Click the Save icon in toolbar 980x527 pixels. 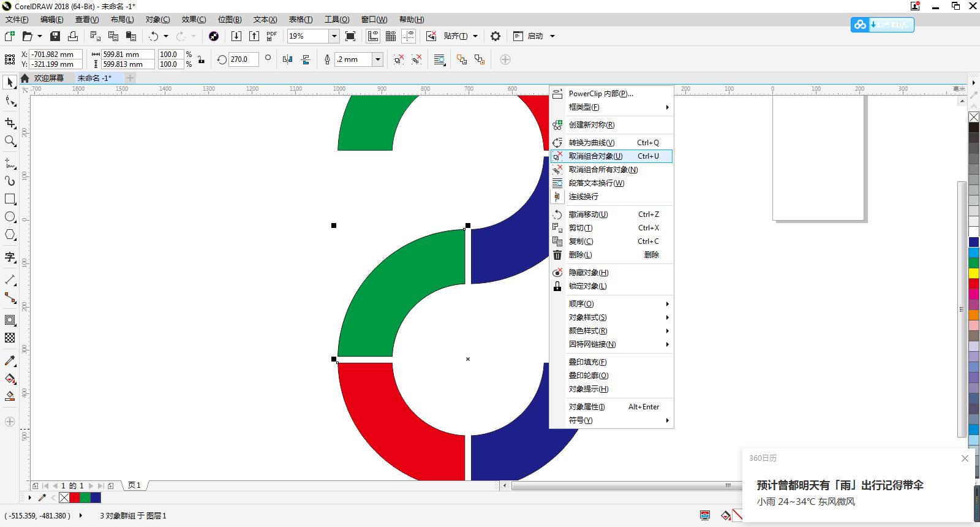click(55, 36)
